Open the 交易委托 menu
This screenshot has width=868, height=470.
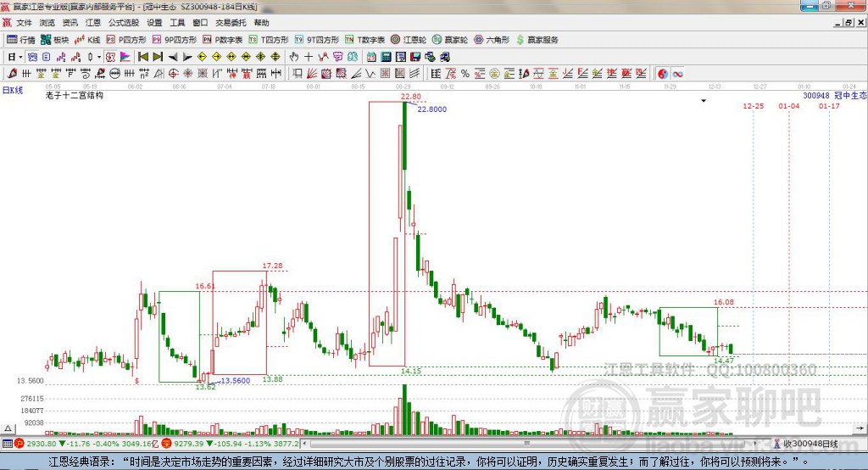(231, 23)
